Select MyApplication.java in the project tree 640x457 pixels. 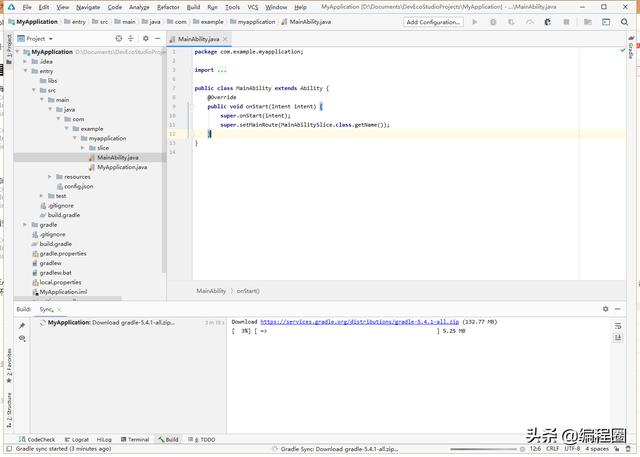click(122, 167)
